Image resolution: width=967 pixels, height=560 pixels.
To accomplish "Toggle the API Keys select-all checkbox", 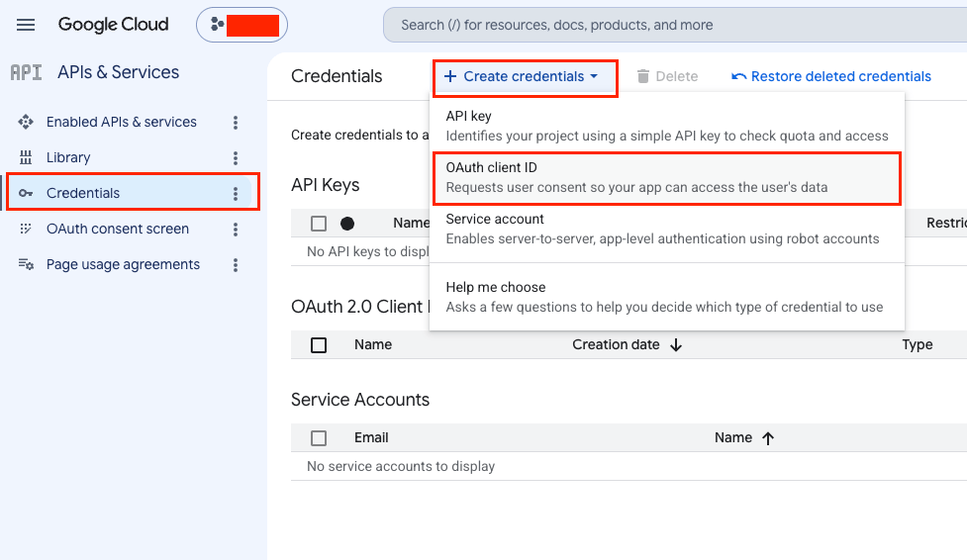I will (319, 224).
